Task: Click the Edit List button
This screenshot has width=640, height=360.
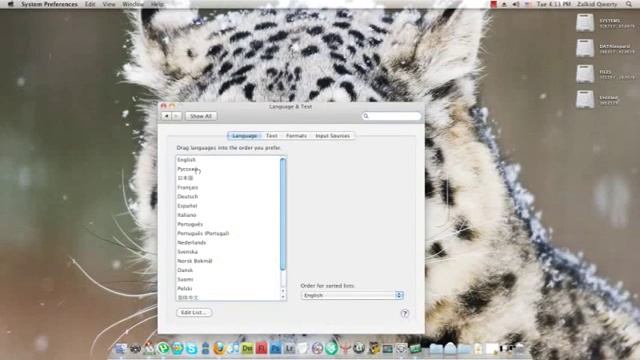Action: [194, 312]
